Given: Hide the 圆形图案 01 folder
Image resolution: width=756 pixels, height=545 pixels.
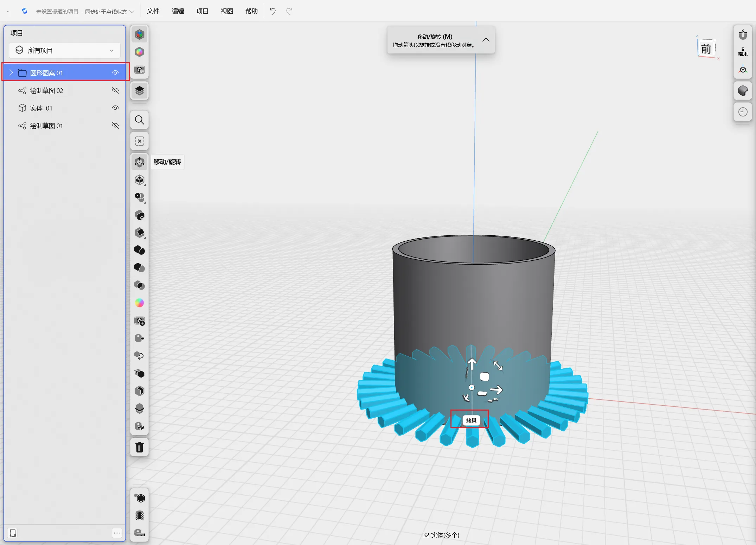Looking at the screenshot, I should point(115,73).
